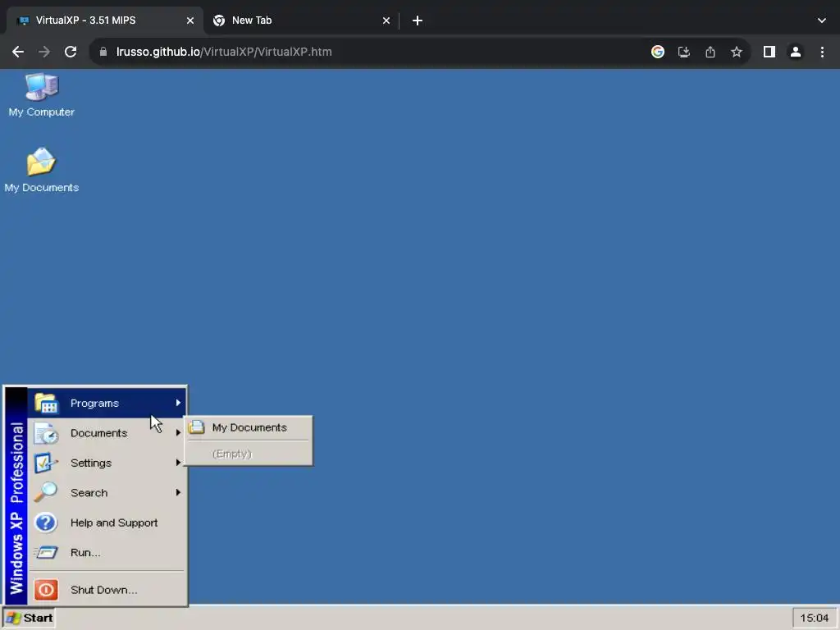Screen dimensions: 840x630
Task: Switch to the New Tab browser tab
Action: pos(301,21)
